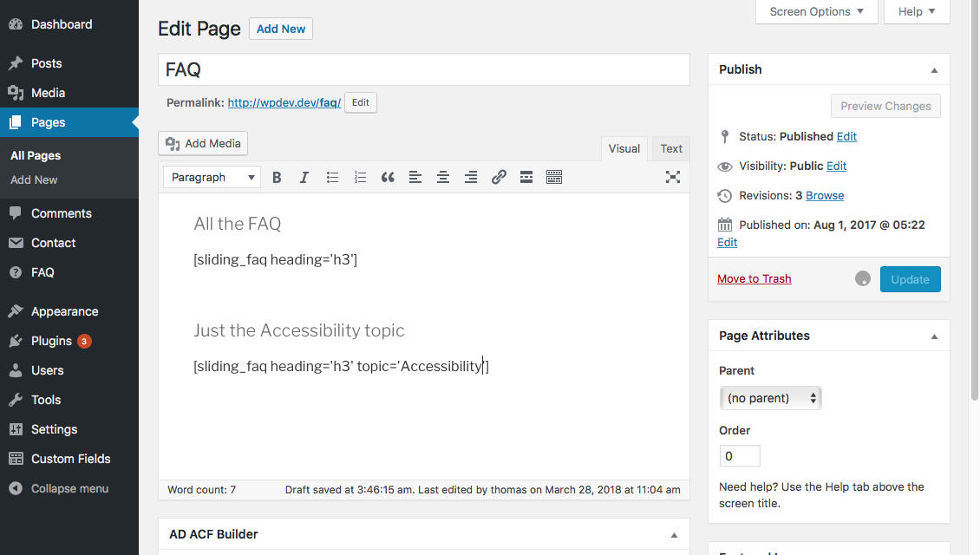980x555 pixels.
Task: Move this page to Trash
Action: (754, 278)
